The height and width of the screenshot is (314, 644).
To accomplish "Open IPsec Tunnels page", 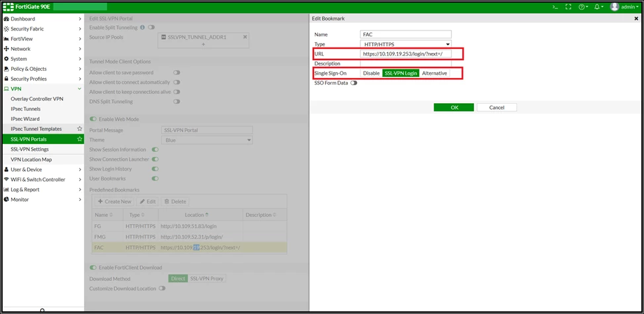I will [26, 109].
